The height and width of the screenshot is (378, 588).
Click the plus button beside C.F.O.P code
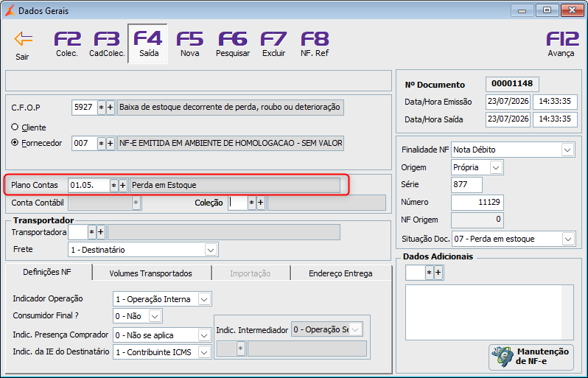pos(111,108)
